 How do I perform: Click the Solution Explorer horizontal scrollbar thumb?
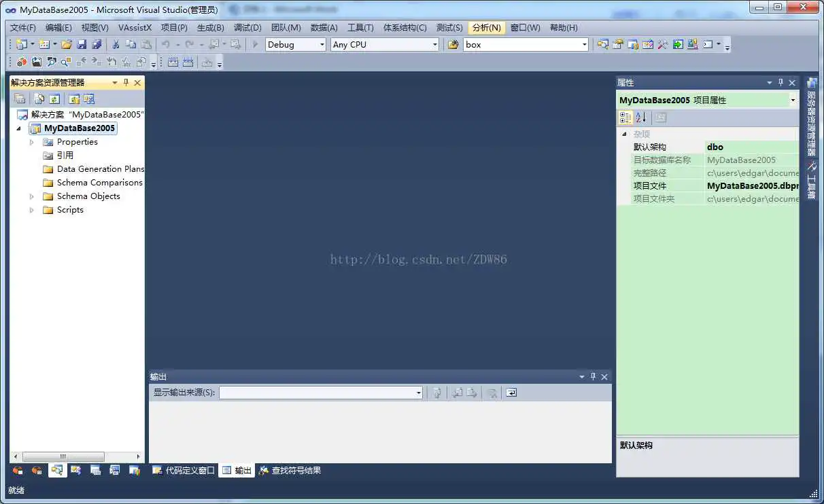(63, 456)
